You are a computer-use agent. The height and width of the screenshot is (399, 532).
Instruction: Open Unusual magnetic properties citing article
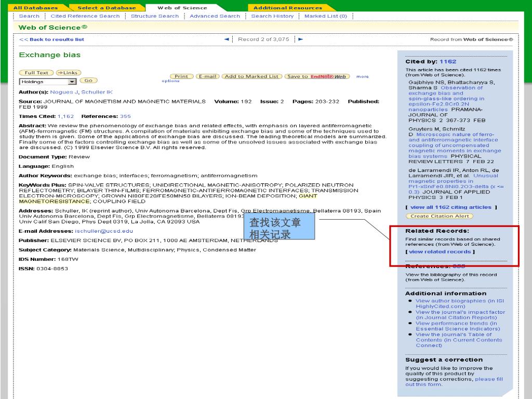pos(456,184)
